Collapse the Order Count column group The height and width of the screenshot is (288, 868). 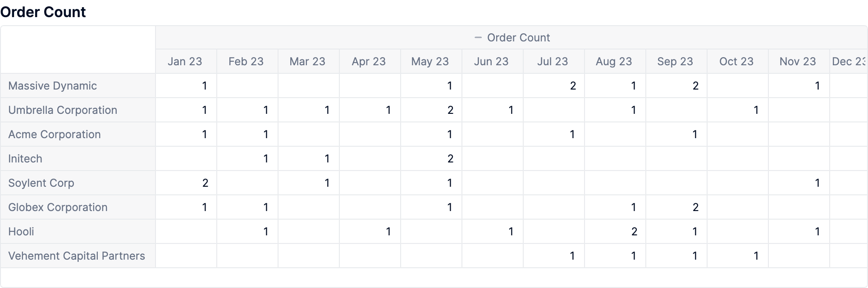tap(478, 38)
